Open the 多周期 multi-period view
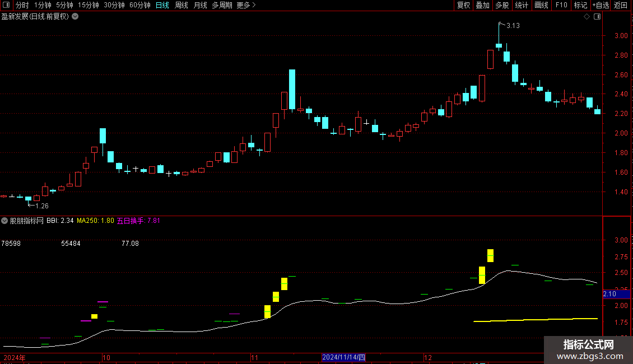Screen dimensions: 633x364 coord(222,5)
